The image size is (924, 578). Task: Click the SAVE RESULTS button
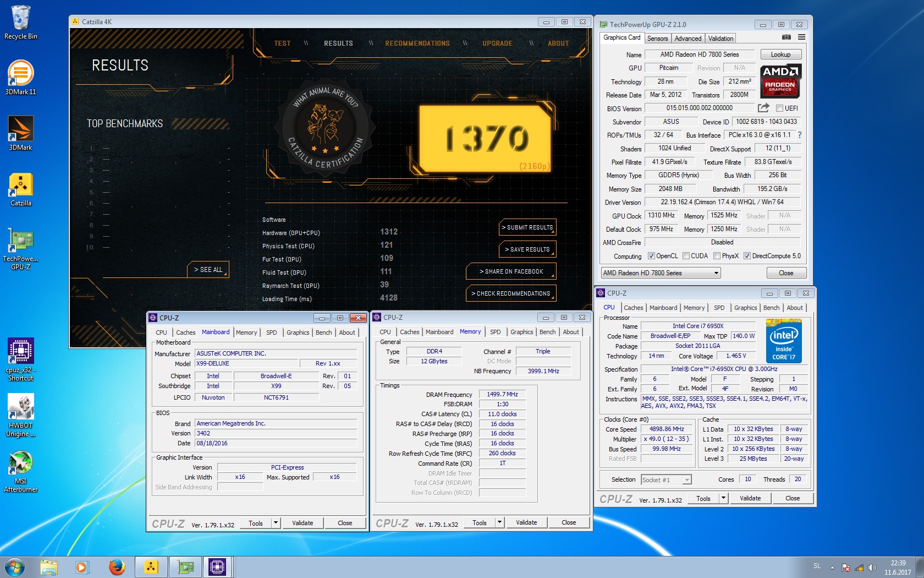coord(527,249)
